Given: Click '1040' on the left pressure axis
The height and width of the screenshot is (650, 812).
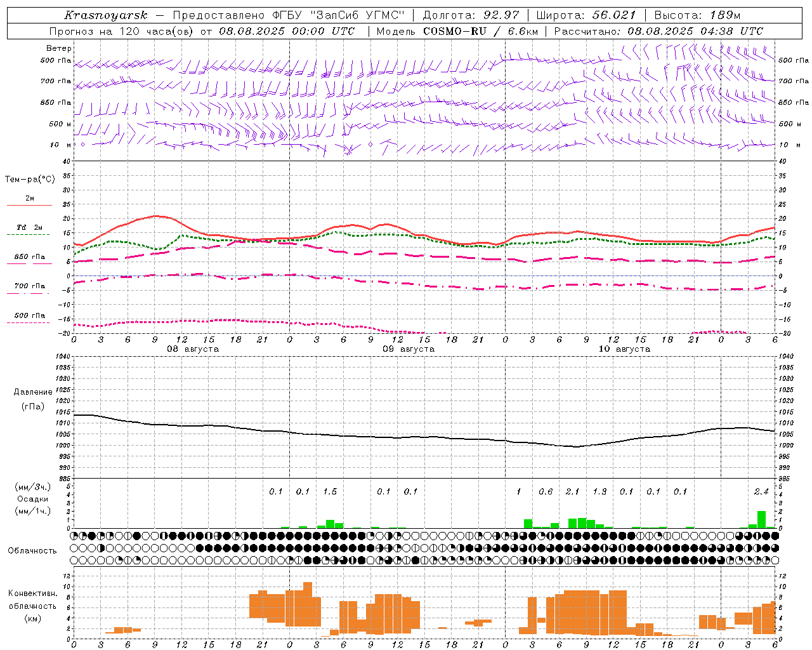Looking at the screenshot, I should tap(63, 357).
